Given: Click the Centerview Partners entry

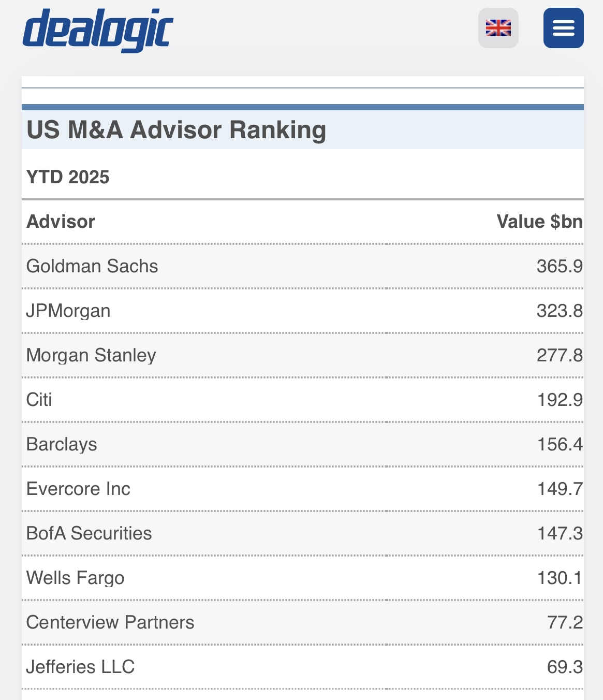Looking at the screenshot, I should (303, 622).
